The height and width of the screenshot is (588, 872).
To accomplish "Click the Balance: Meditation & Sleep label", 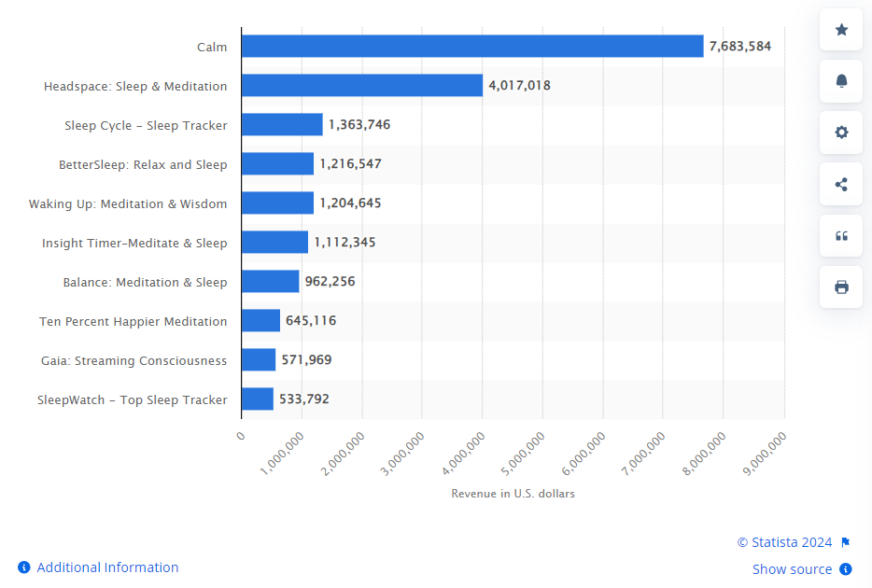I will pos(145,282).
